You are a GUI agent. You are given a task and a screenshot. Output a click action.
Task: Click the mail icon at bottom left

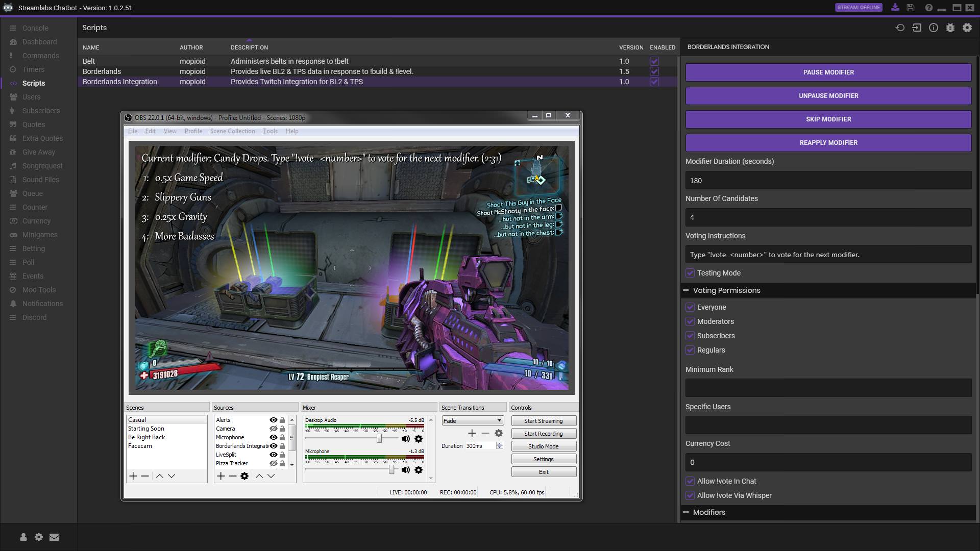pyautogui.click(x=54, y=537)
